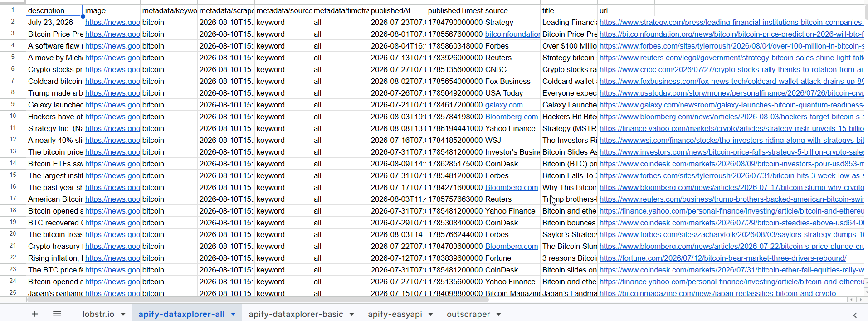868x321 pixels.
Task: Open the fortune.com bitcoin bear market URL
Action: coord(723,258)
